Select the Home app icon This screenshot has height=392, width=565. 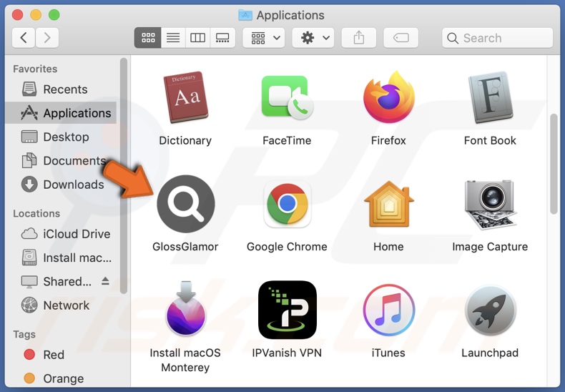pos(389,204)
